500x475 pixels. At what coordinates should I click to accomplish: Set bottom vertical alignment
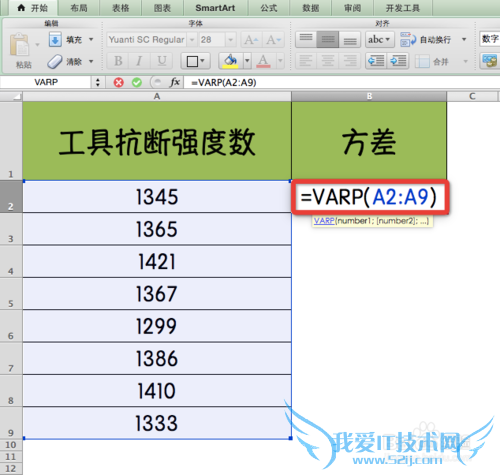[x=350, y=40]
